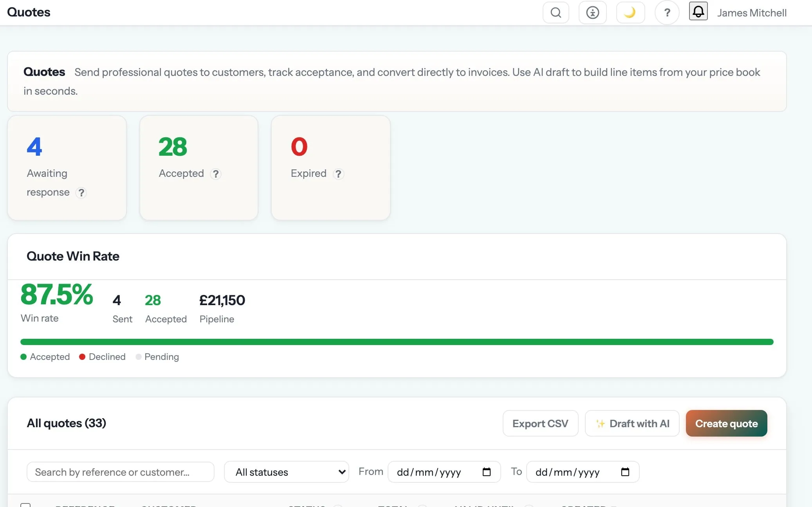Open calendar picker for To date

point(625,472)
